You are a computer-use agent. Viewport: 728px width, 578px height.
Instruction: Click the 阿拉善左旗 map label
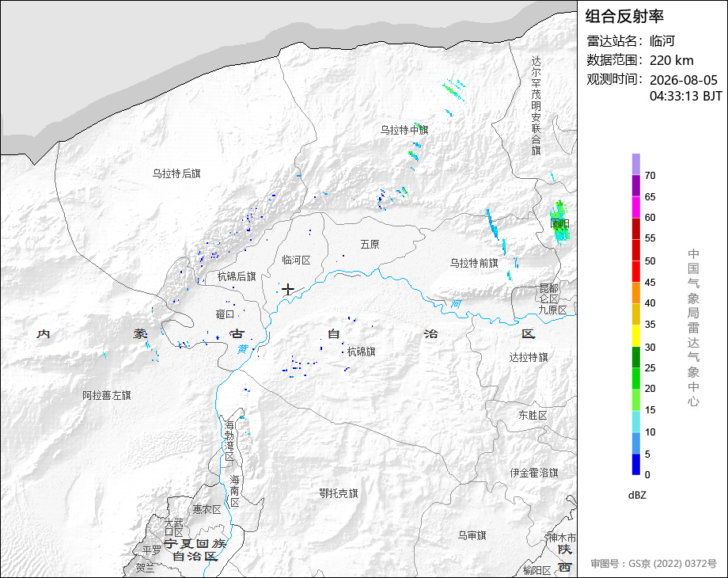click(107, 395)
